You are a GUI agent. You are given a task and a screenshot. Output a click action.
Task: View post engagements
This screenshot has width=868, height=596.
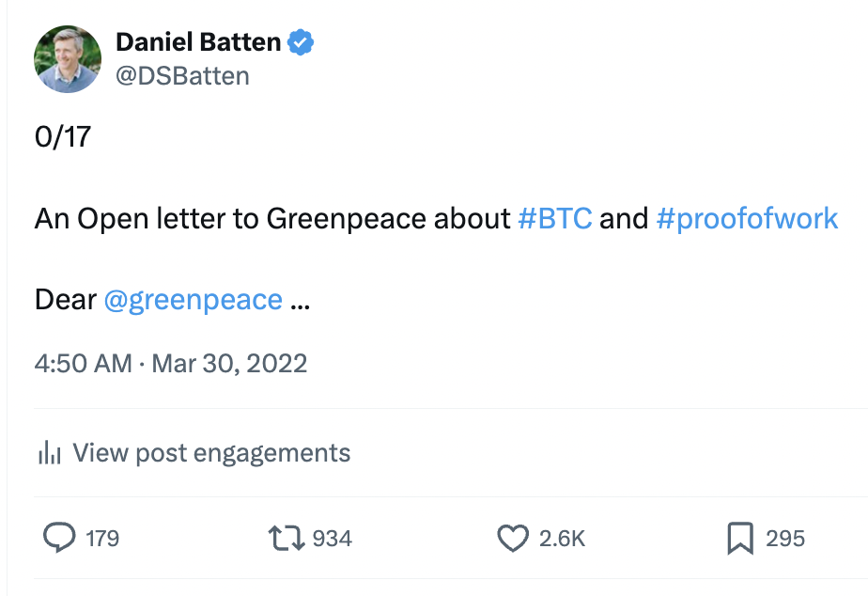click(x=211, y=453)
